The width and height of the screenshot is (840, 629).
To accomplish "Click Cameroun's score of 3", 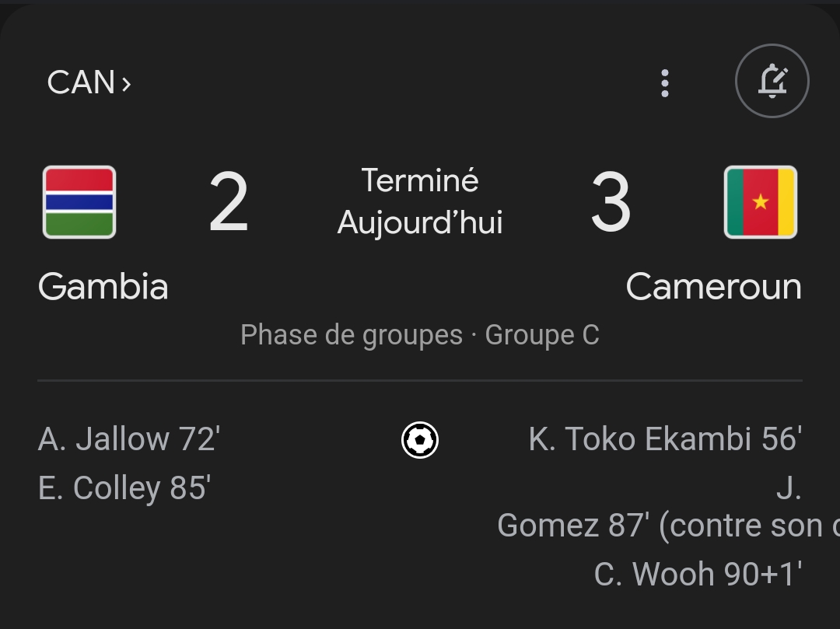I will 611,204.
